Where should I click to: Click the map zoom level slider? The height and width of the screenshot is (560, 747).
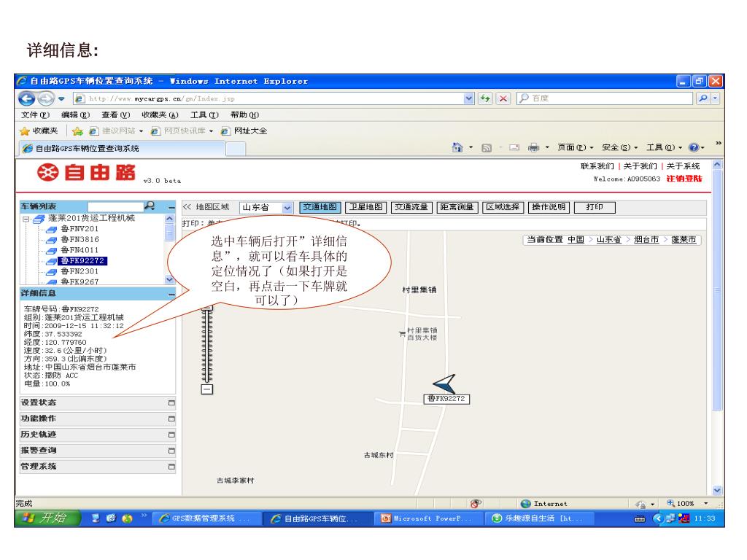(206, 345)
